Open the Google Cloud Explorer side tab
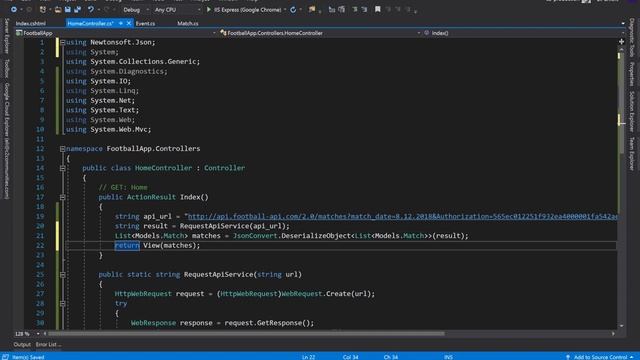Viewport: 640px width, 360px height. pyautogui.click(x=7, y=141)
